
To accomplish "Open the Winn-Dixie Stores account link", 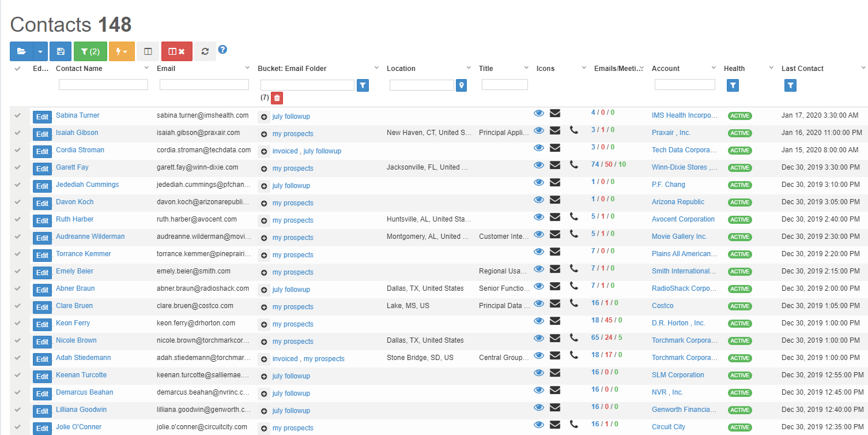I will coord(685,167).
